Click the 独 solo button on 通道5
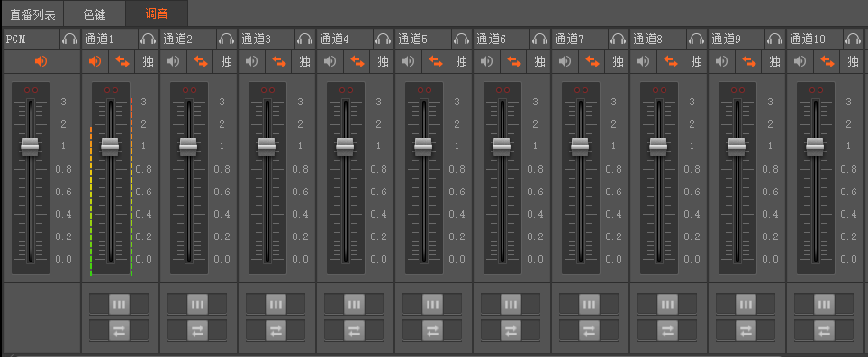Screen dimensions: 868x357 point(461,61)
